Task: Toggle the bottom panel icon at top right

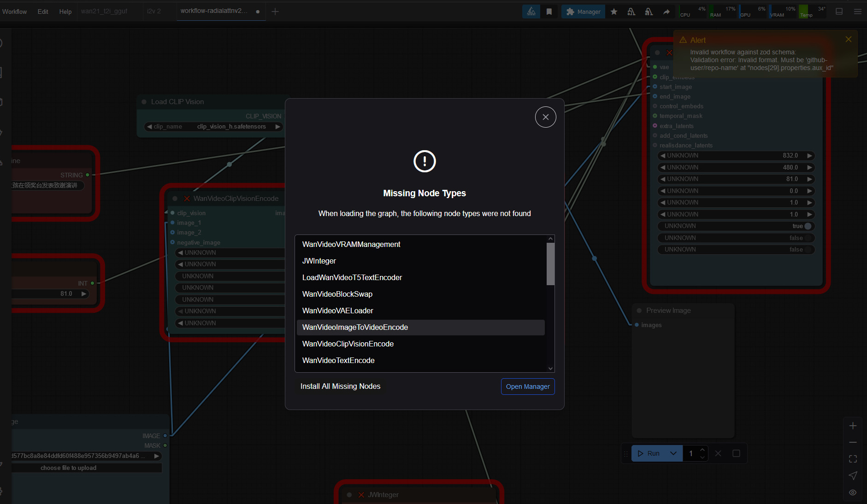Action: coord(839,12)
